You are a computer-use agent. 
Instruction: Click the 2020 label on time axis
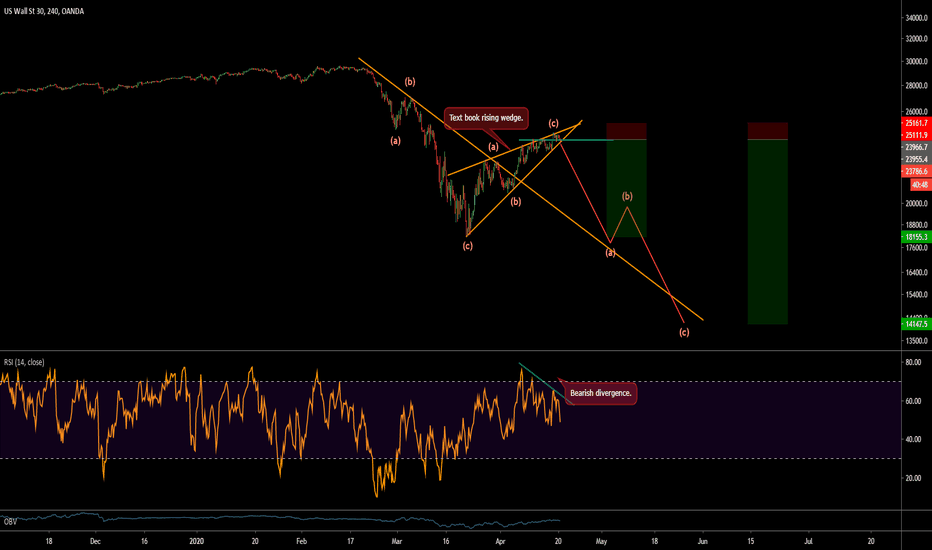pyautogui.click(x=197, y=541)
